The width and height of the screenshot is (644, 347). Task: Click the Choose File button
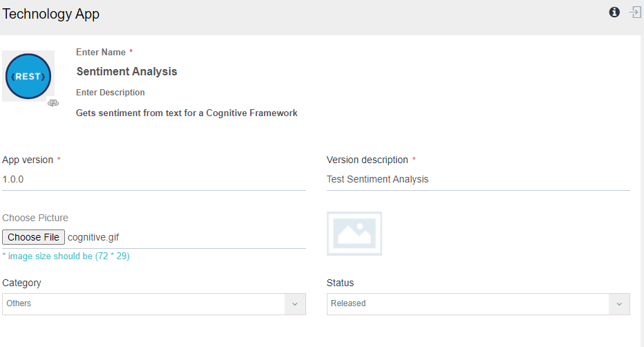coord(34,237)
